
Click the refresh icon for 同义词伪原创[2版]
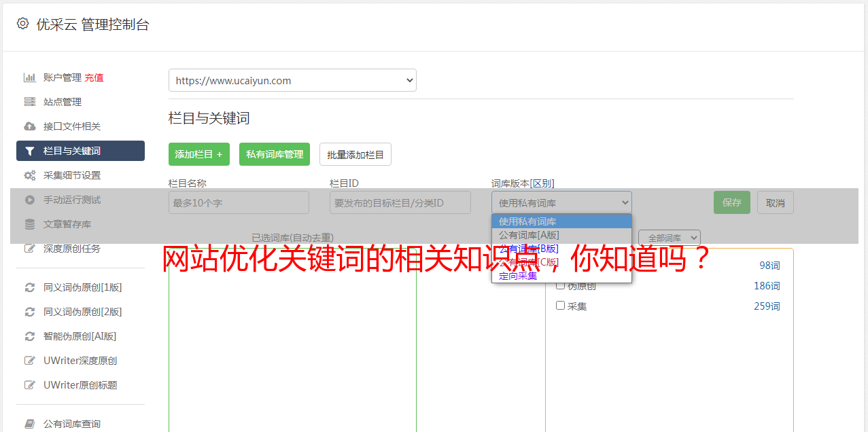click(29, 312)
